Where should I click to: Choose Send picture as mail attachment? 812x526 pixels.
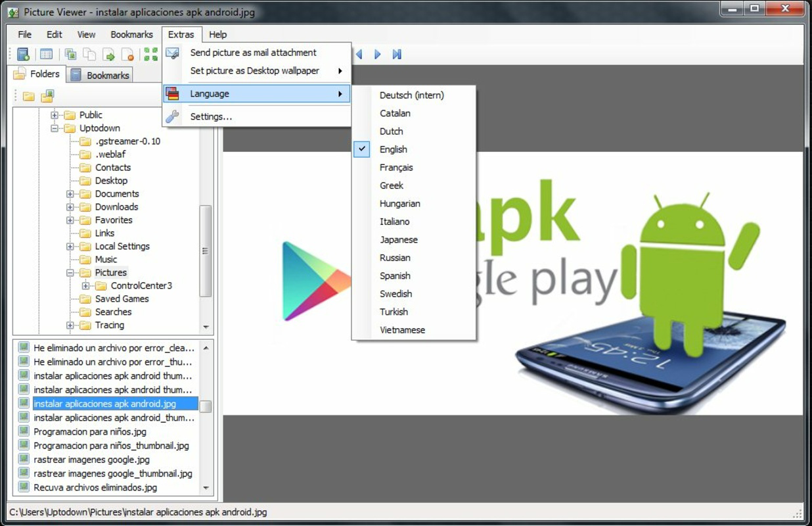[x=257, y=53]
